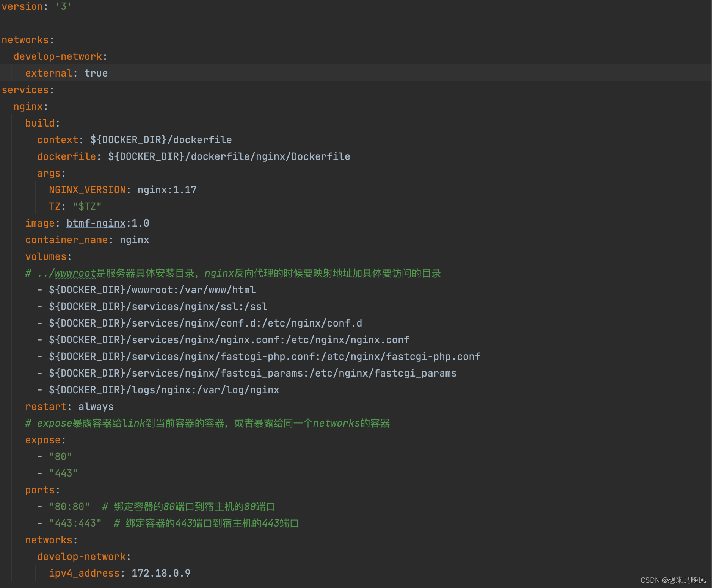Open the btmf-nginx image reference link

pos(96,223)
